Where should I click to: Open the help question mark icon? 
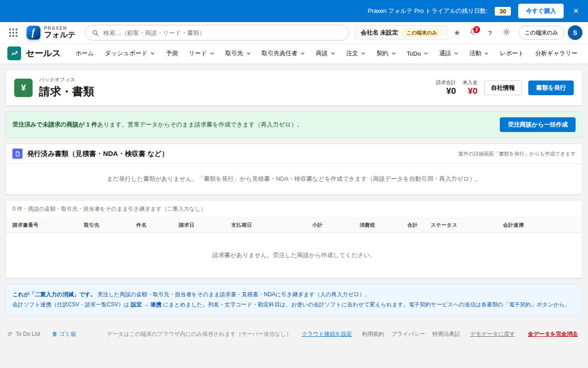tap(490, 33)
